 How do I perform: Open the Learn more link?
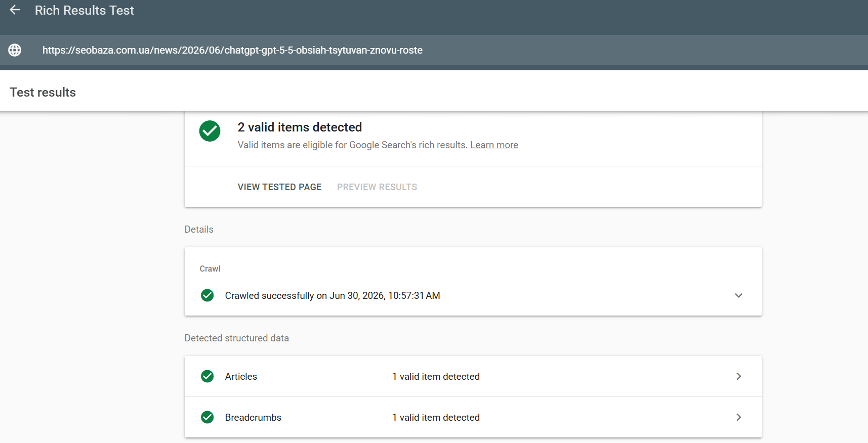click(x=494, y=145)
